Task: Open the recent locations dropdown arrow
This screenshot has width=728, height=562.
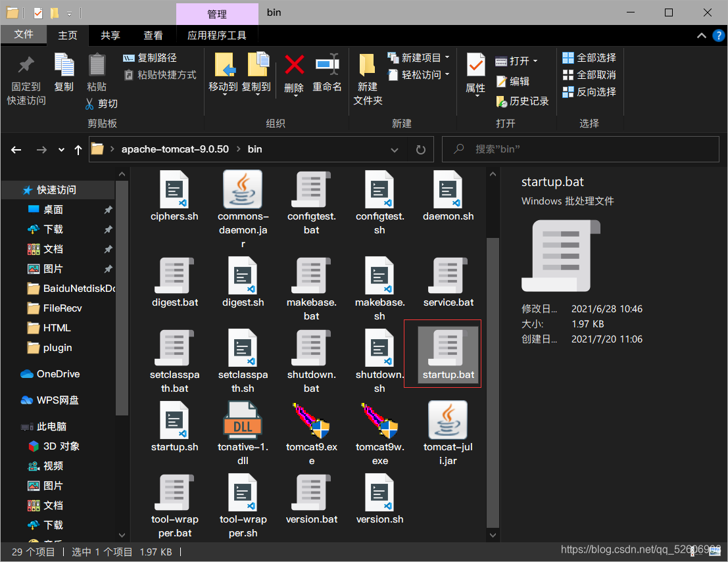Action: (61, 149)
